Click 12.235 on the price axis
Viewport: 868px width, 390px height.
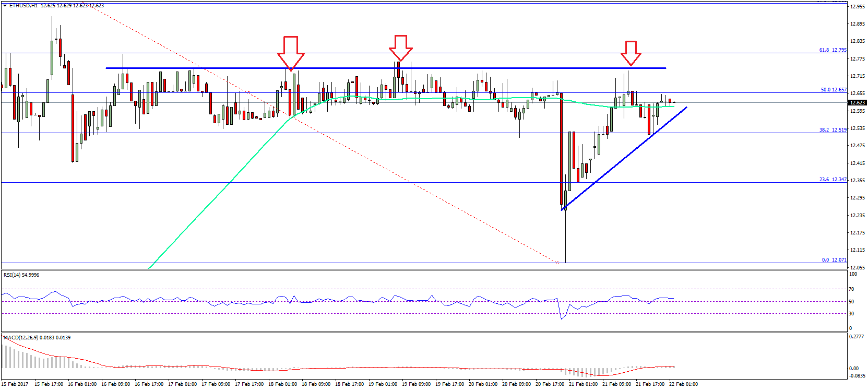tap(857, 216)
